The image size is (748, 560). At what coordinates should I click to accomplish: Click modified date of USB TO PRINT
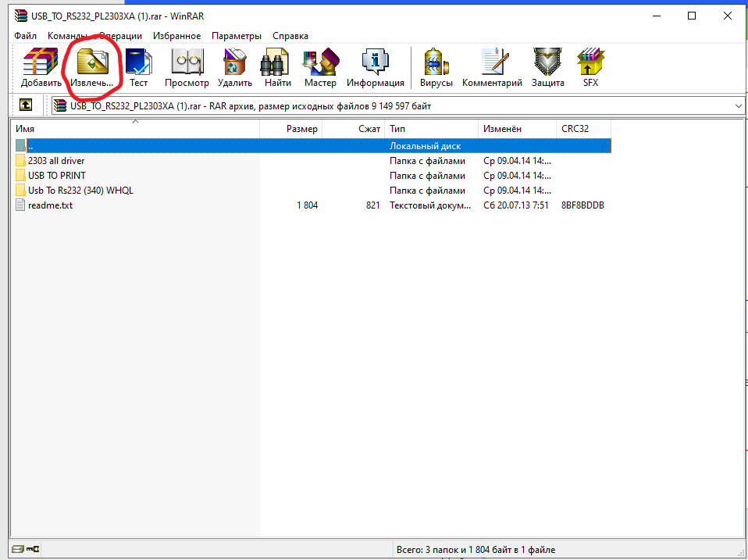[x=517, y=176]
